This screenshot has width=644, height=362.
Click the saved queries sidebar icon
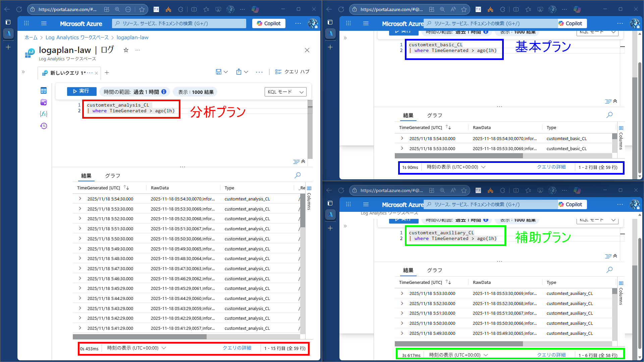click(44, 102)
